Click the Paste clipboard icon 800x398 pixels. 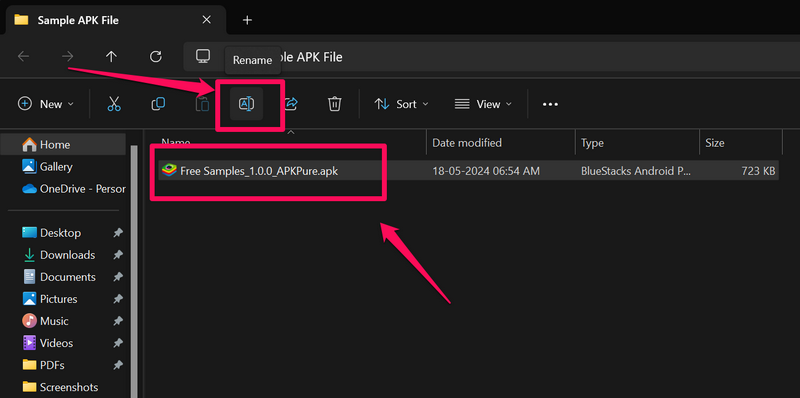coord(203,104)
